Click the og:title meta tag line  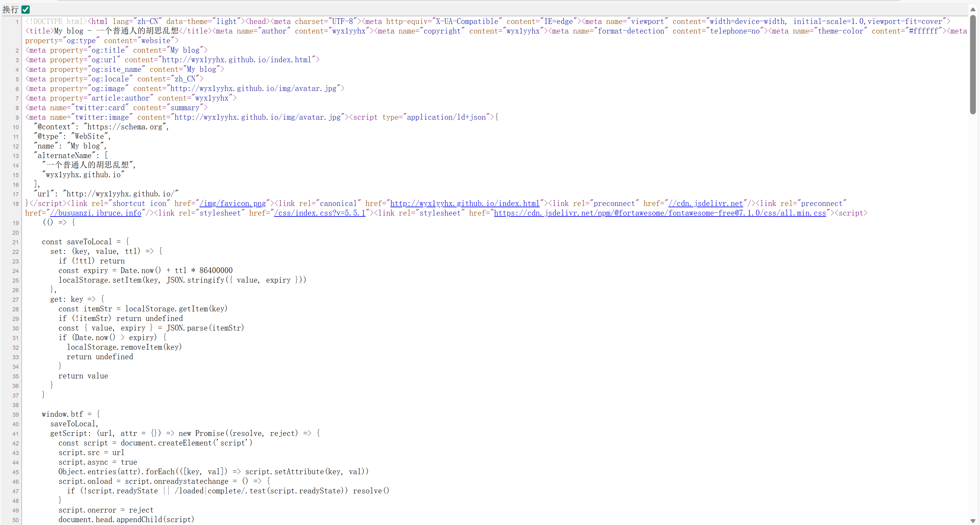point(117,50)
